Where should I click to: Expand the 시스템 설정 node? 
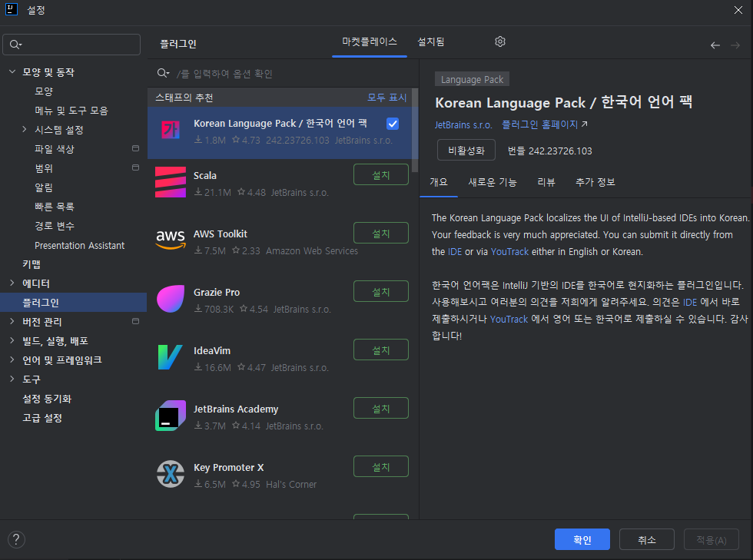[x=24, y=129]
